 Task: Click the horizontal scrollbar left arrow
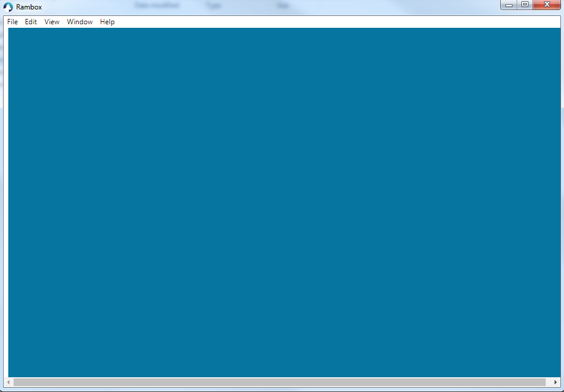click(9, 383)
